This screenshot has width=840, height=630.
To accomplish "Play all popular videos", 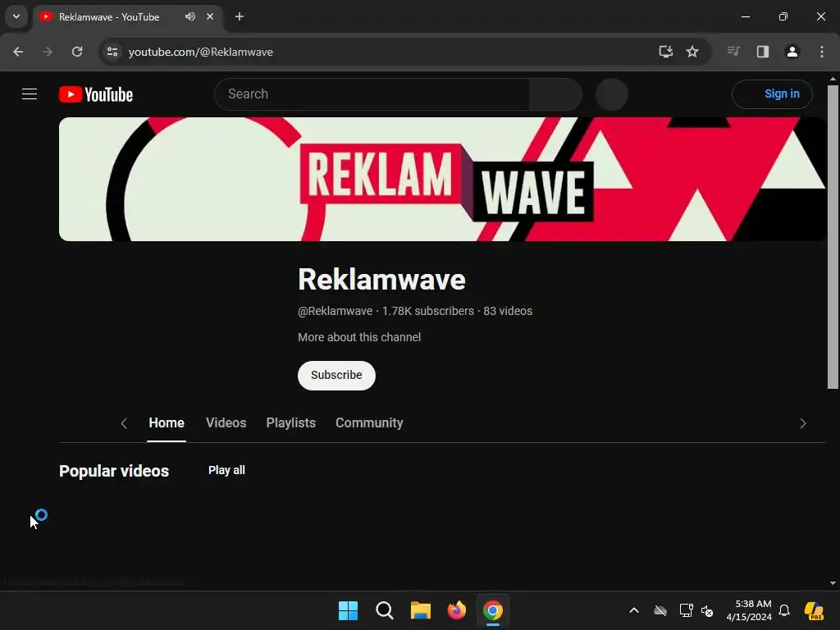I will [x=226, y=470].
